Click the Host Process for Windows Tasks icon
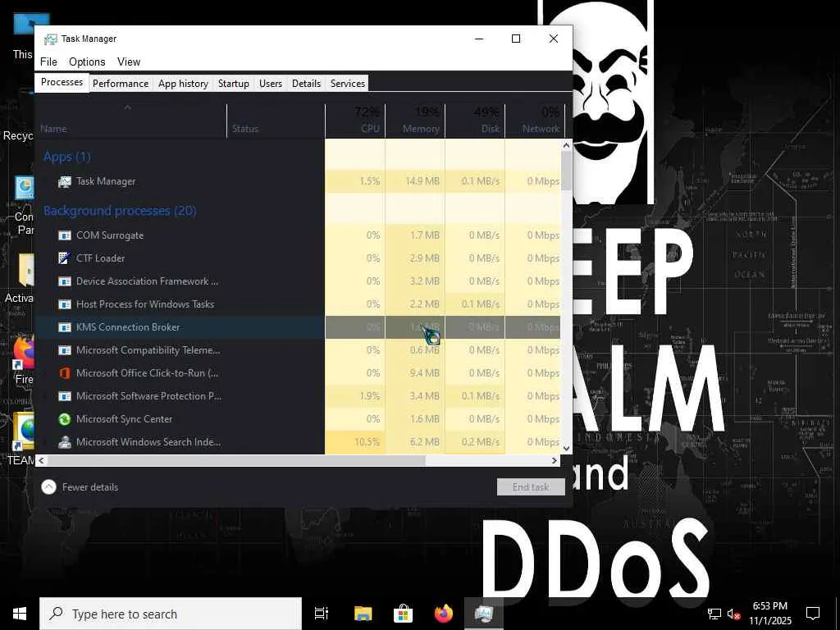Screen dimensions: 840x630 (x=64, y=304)
